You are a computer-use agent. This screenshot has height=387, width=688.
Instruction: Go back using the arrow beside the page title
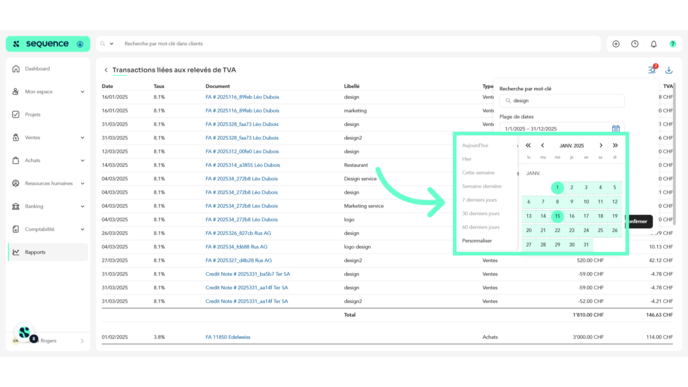coord(106,70)
